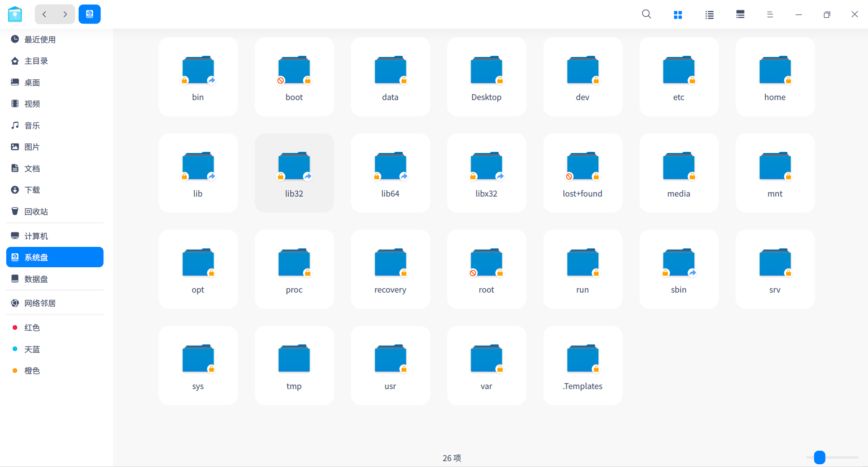Click the search magnifier icon
Image resolution: width=868 pixels, height=467 pixels.
[x=646, y=14]
